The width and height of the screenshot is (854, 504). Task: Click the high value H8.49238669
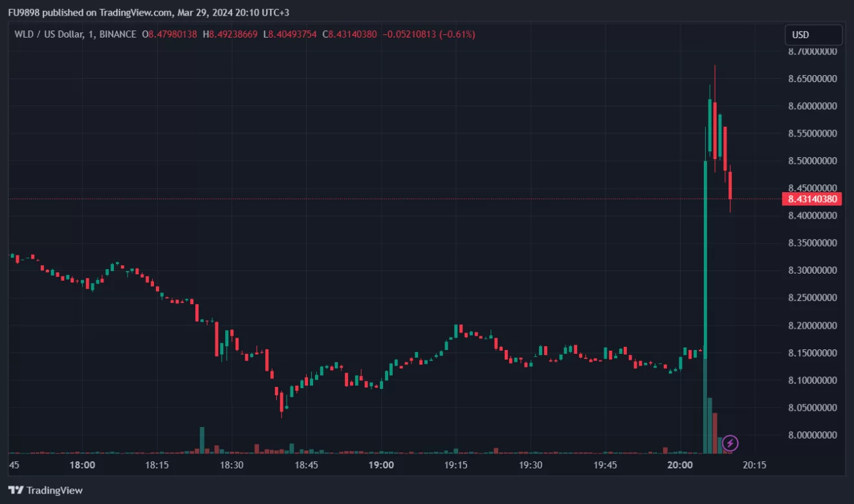coord(230,34)
